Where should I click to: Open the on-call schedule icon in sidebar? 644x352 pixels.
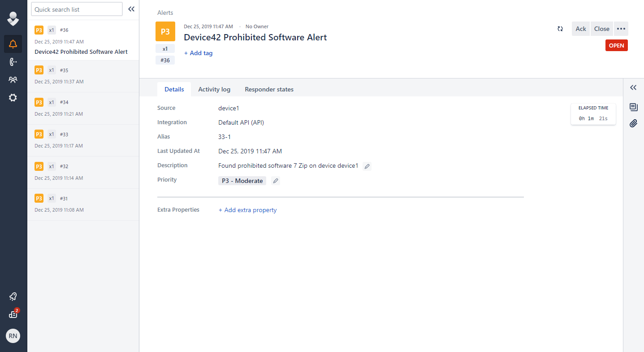13,62
